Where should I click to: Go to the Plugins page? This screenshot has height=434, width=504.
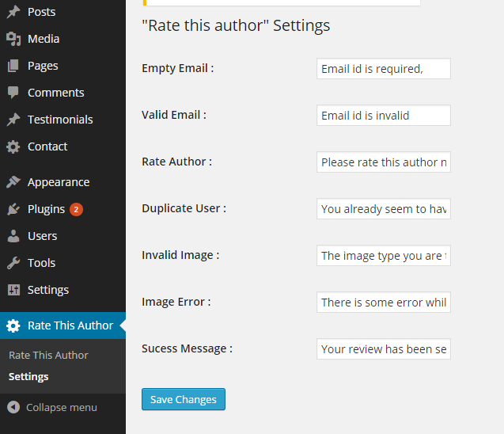pos(63,209)
